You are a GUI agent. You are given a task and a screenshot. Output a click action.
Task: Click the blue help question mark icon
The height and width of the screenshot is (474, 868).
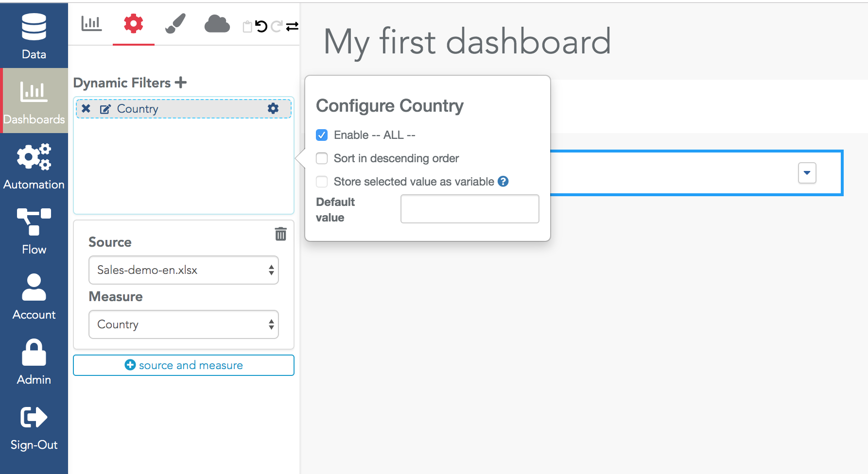(x=503, y=181)
